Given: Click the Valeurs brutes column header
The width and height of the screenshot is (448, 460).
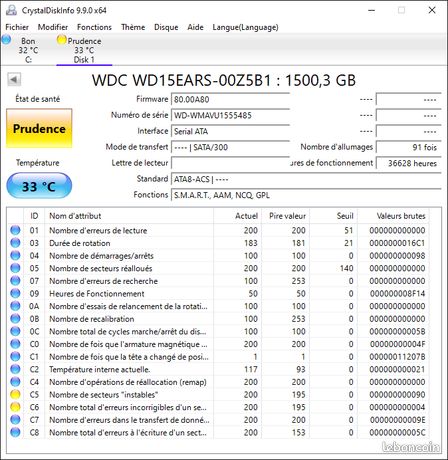Looking at the screenshot, I should [x=401, y=216].
